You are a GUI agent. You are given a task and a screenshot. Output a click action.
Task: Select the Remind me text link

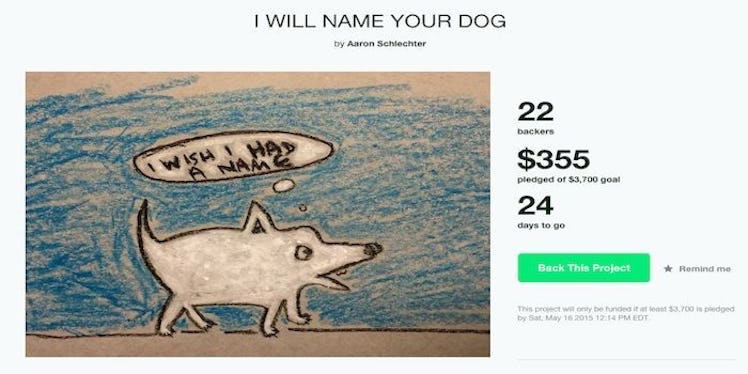tap(705, 269)
